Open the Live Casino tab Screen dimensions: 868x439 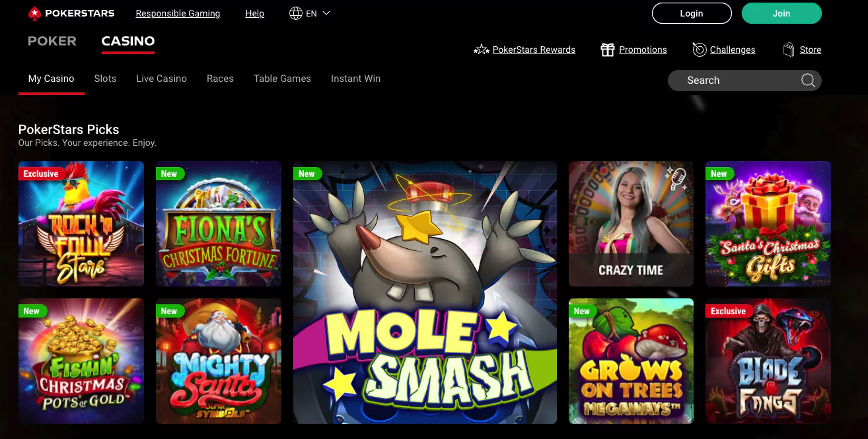(161, 79)
